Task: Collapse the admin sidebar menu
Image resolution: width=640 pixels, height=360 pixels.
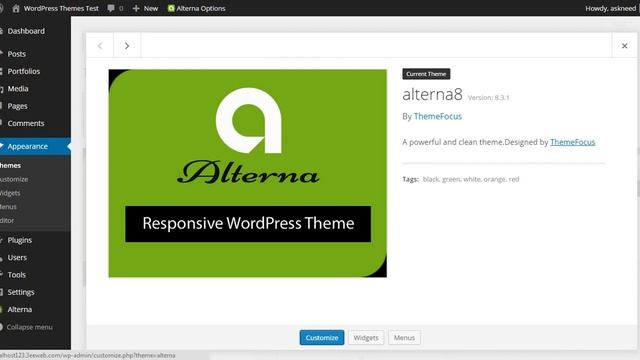Action: point(29,327)
